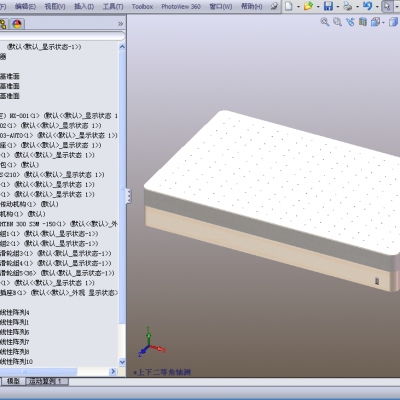Click the Print icon

(348, 6)
